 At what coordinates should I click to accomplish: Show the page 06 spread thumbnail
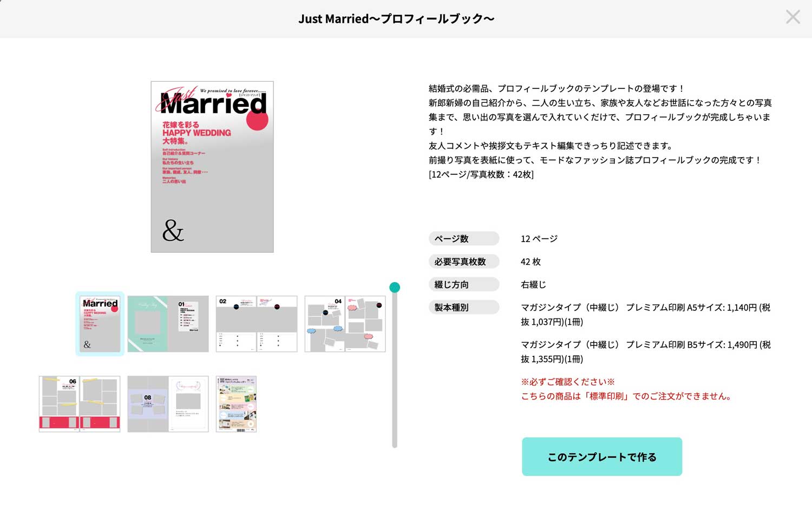click(80, 404)
